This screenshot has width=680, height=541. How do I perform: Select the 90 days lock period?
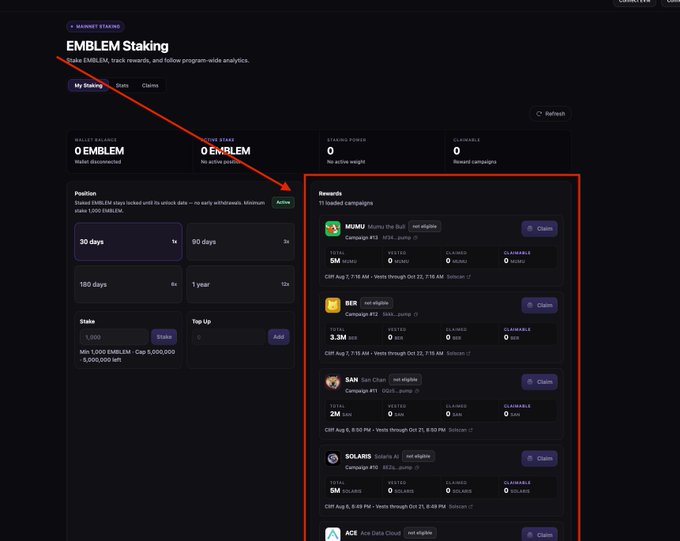coord(241,242)
